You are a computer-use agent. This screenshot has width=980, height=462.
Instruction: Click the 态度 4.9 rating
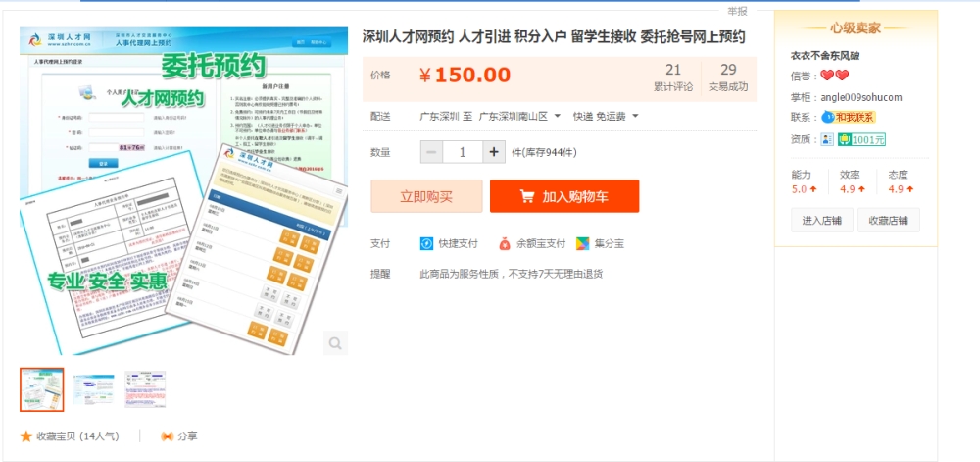901,181
